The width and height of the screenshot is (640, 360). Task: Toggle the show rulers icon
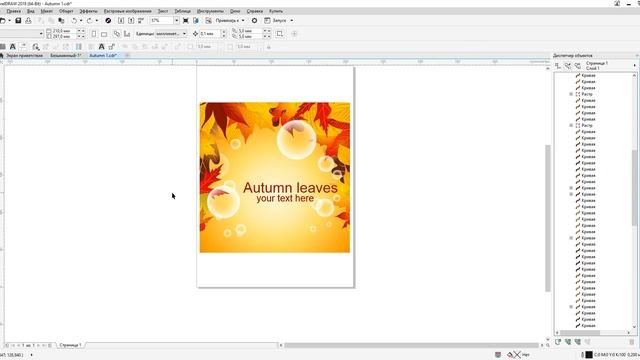coord(196,20)
